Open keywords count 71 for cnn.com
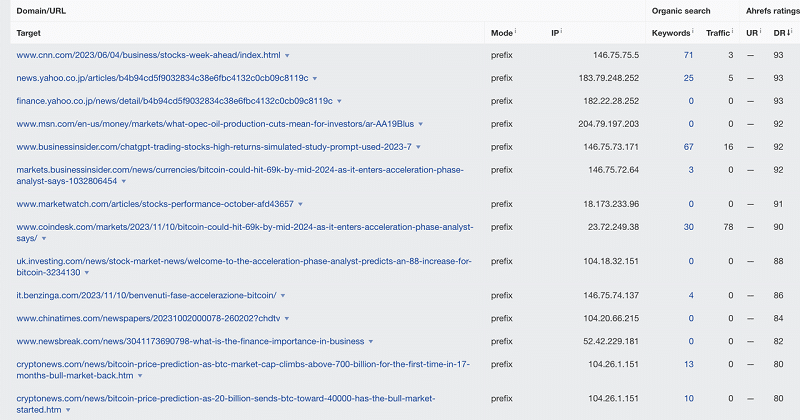 click(688, 55)
